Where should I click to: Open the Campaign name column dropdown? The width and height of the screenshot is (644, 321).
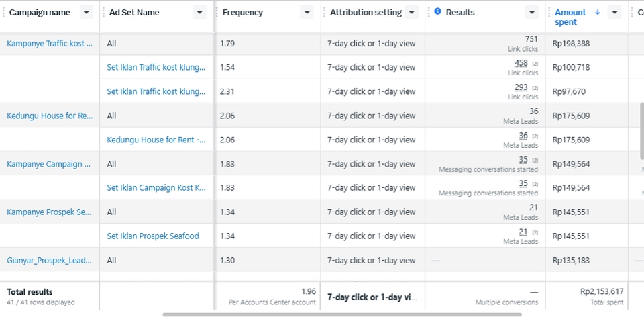coord(86,13)
